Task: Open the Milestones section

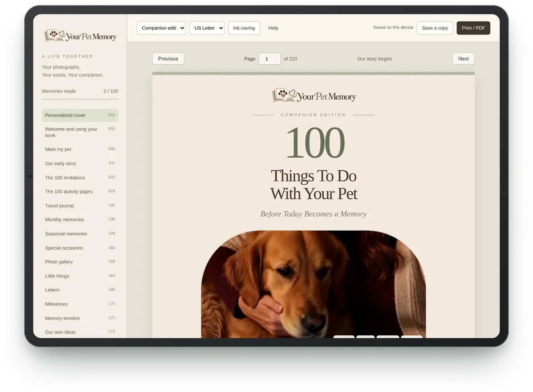Action: [x=80, y=304]
